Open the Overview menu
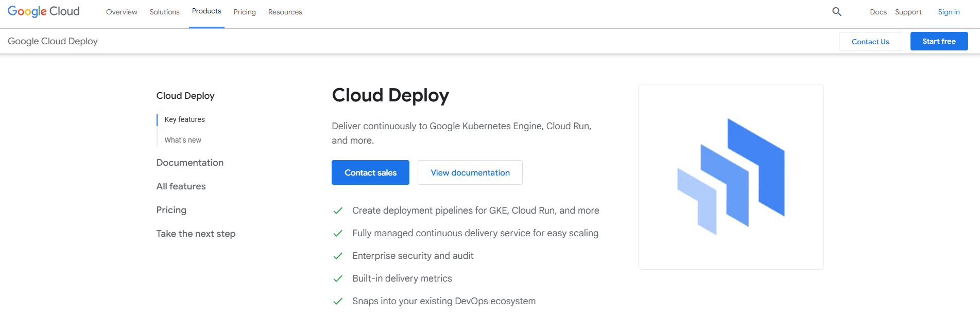Screen dimensions: 980x315 pyautogui.click(x=122, y=12)
